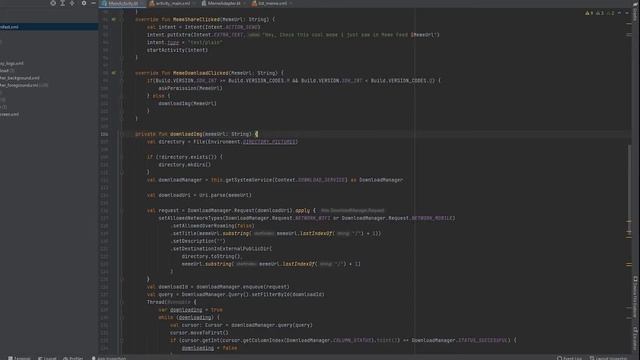Viewport: 640px width, 360px height.
Task: Select the highlighted manifest xml file in tree
Action: pyautogui.click(x=49, y=27)
